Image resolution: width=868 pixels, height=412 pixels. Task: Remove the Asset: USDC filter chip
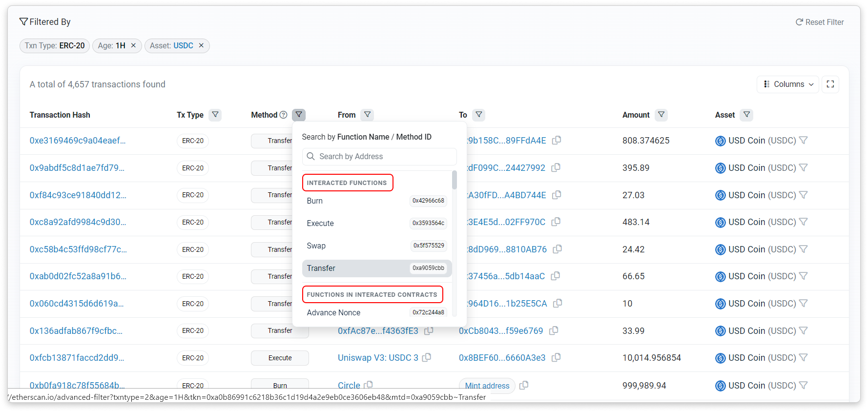click(x=201, y=45)
